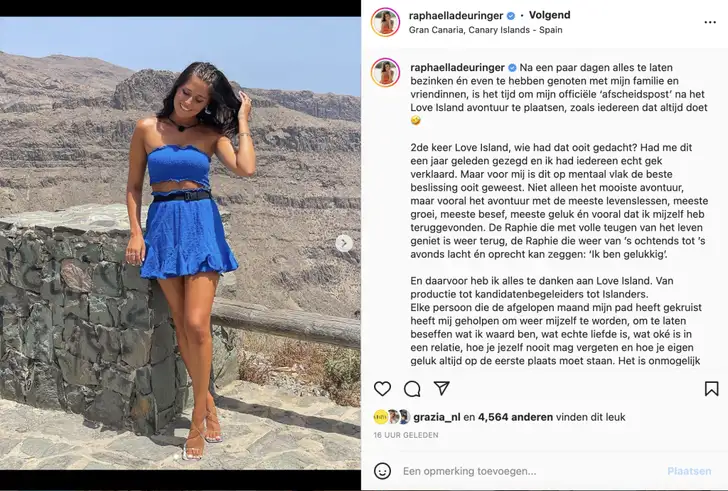Viewport: 728px width, 491px height.
Task: Open raphaelladeuringer profile picture in header
Action: tap(385, 22)
